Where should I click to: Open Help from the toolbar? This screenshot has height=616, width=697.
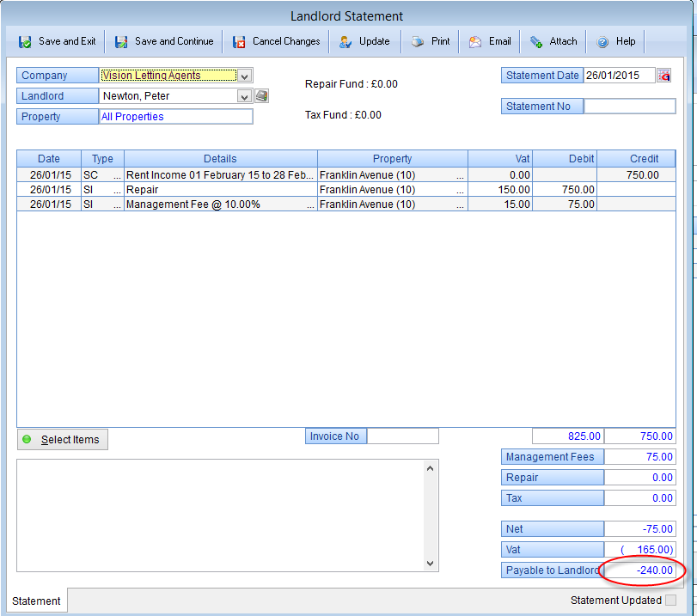click(615, 41)
